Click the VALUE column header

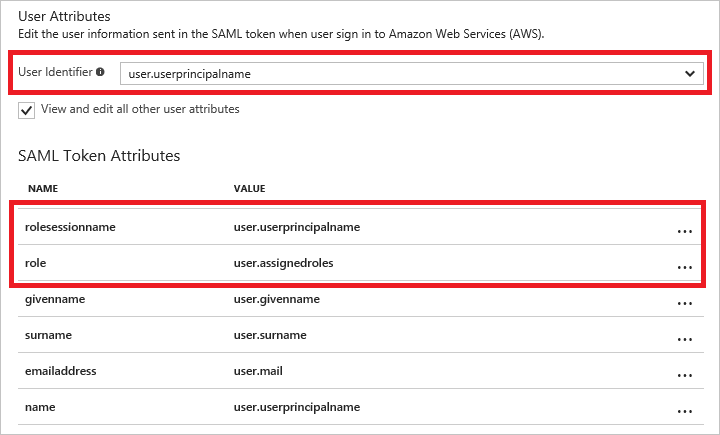249,188
